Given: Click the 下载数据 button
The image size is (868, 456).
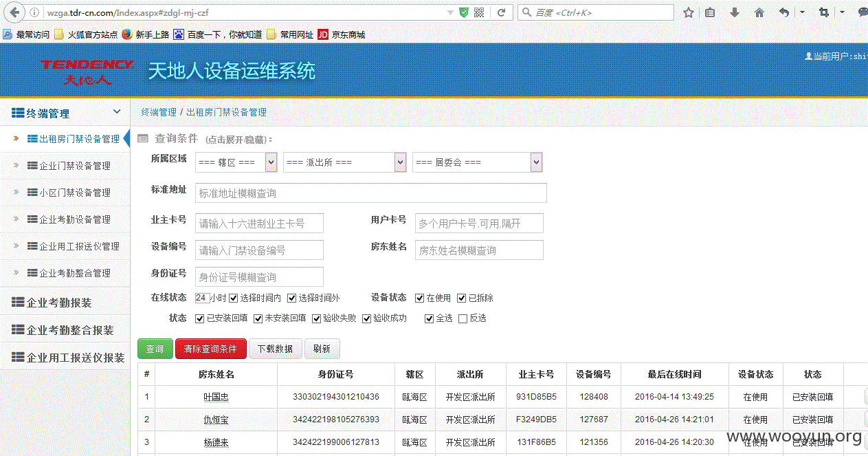Looking at the screenshot, I should point(275,349).
